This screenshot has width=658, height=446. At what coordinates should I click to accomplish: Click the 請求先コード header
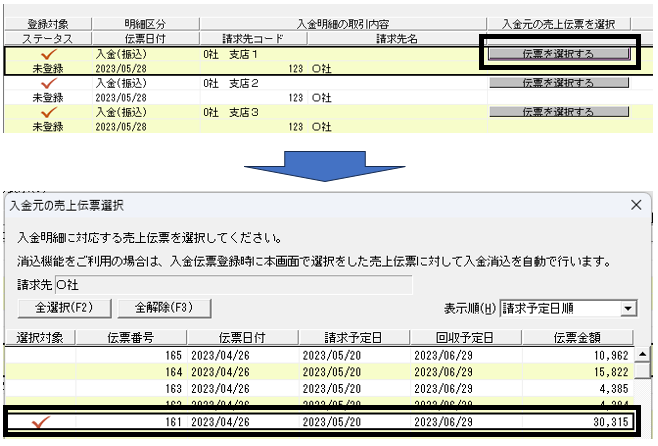click(253, 39)
